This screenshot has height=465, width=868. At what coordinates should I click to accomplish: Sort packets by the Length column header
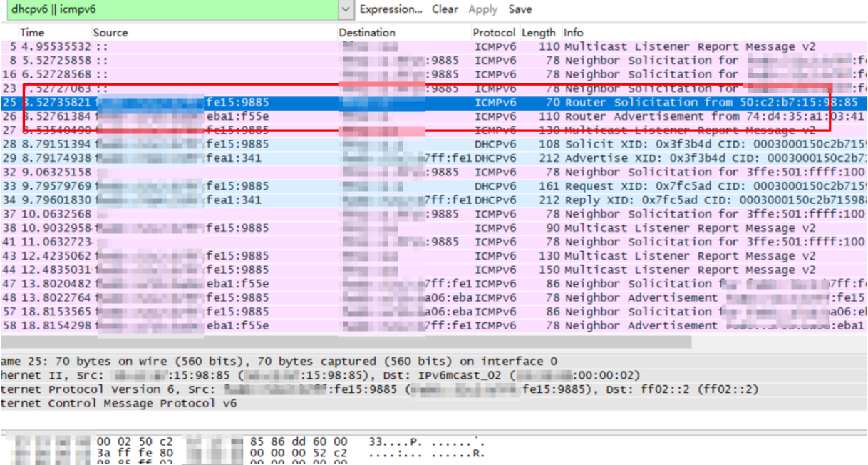click(x=539, y=32)
